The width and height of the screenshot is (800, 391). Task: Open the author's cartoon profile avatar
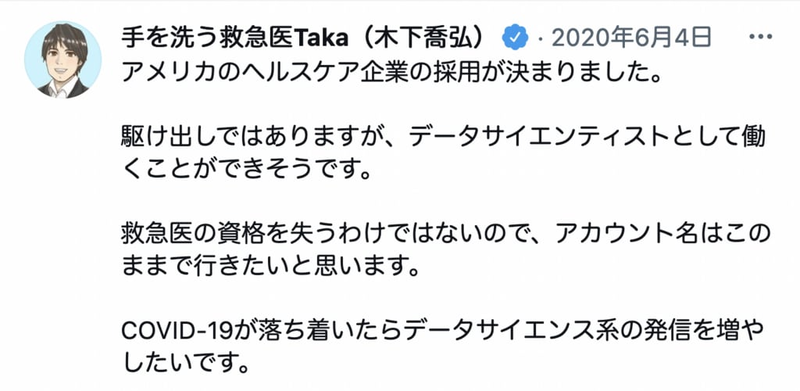pyautogui.click(x=63, y=60)
